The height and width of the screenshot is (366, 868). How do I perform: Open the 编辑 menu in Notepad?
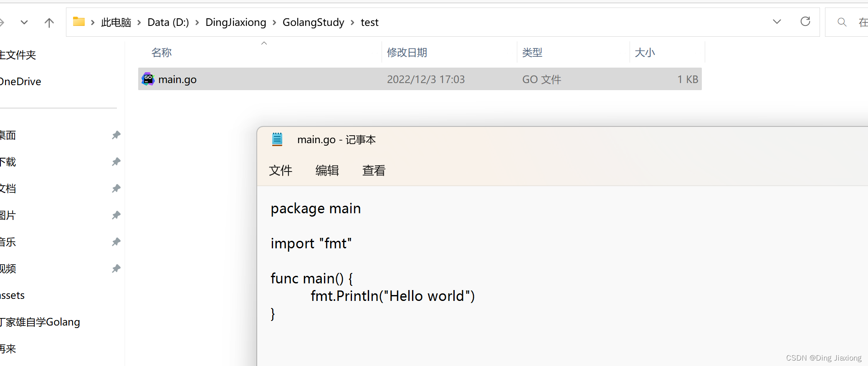pos(327,170)
